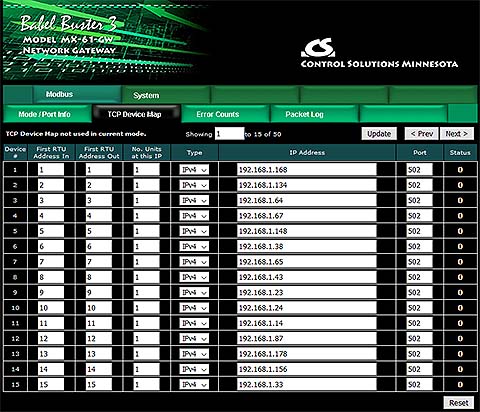The image size is (480, 412).
Task: Click IP address field 192.168.1.168
Action: click(x=307, y=170)
